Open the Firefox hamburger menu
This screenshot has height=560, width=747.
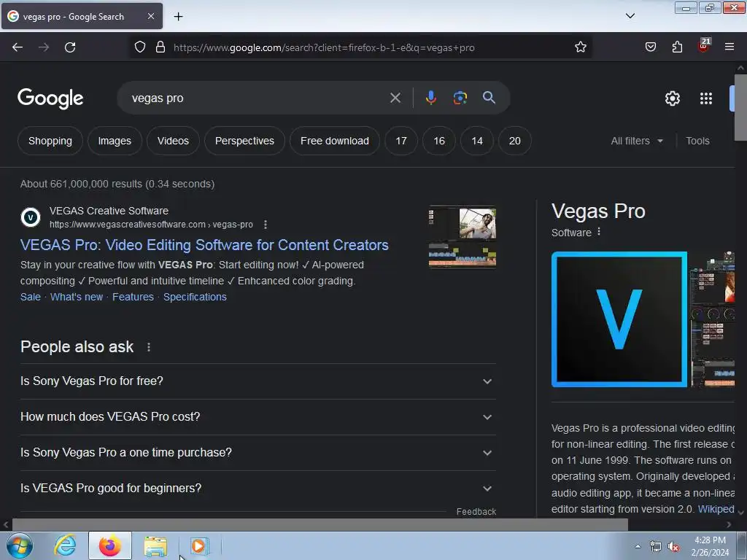(x=729, y=47)
